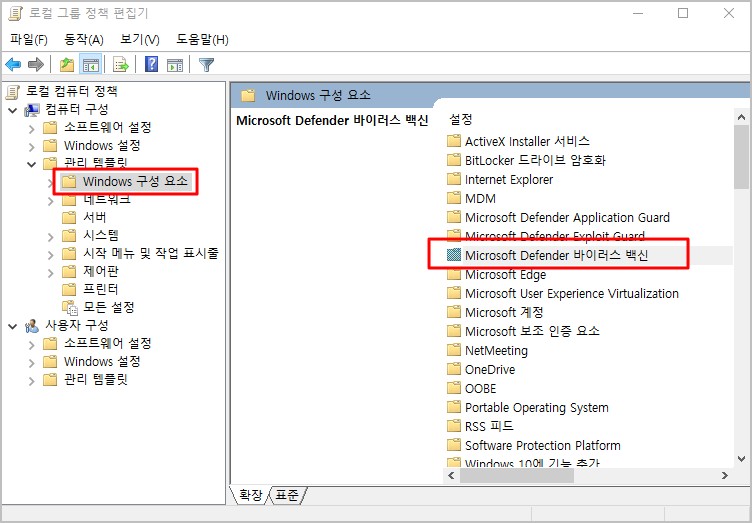Click the horizontal scrollbar thumb
Image resolution: width=752 pixels, height=523 pixels.
coord(517,476)
